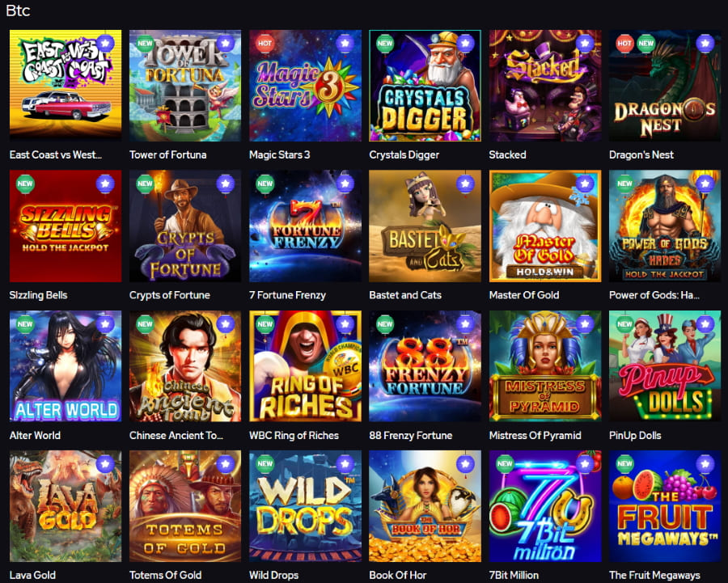Click favorite star on Bastet and Cats
The height and width of the screenshot is (583, 728).
click(465, 184)
